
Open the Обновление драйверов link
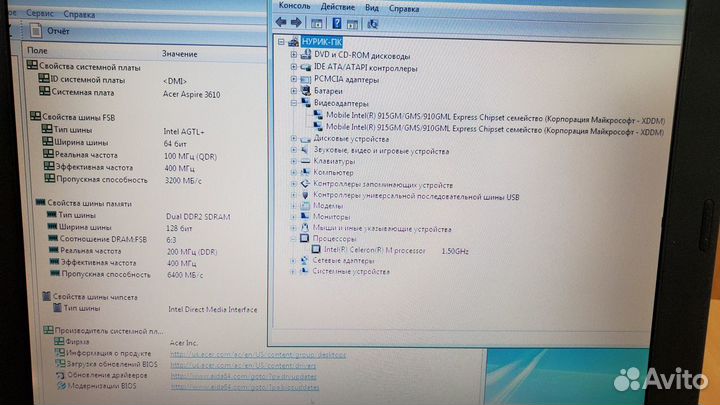click(x=243, y=376)
